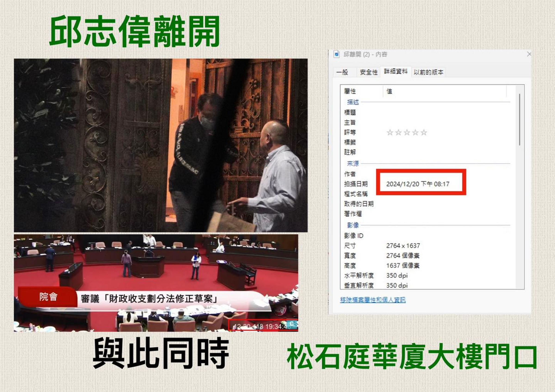Click the 邱志偉離開 green heading

(134, 31)
